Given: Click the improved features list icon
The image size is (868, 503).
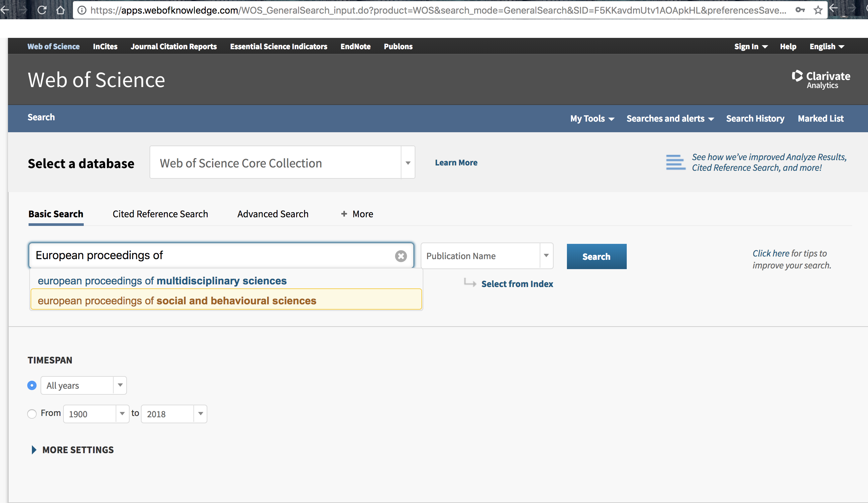Looking at the screenshot, I should pyautogui.click(x=675, y=162).
